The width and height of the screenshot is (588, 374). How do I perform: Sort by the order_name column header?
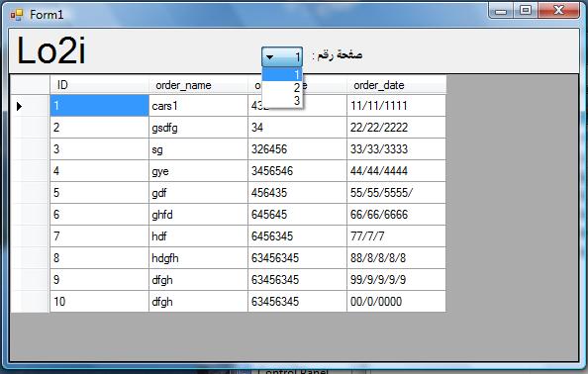coord(198,85)
